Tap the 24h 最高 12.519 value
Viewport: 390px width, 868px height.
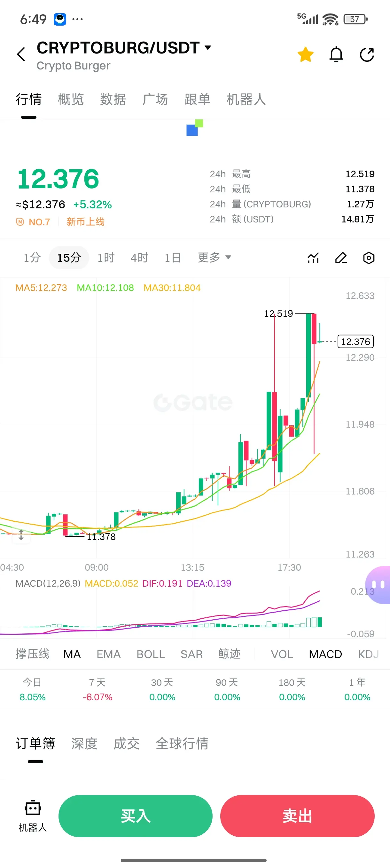[x=360, y=174]
